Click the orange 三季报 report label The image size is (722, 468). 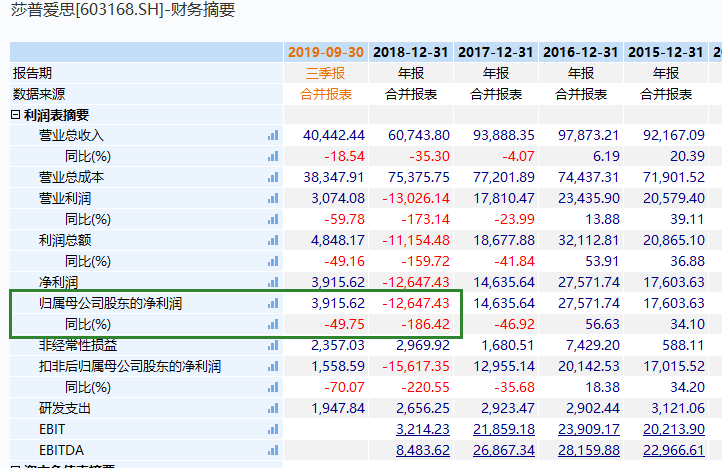click(x=326, y=73)
